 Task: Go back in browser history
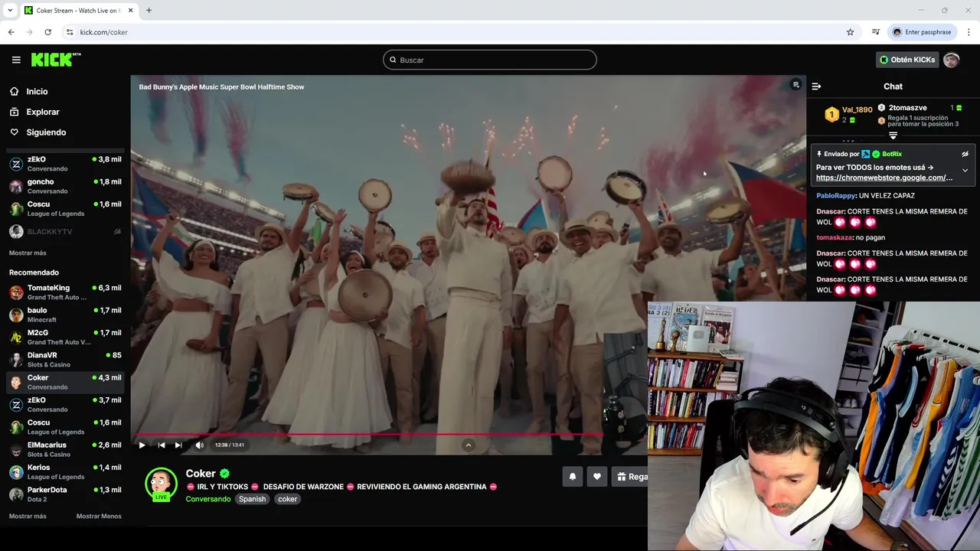coord(11,32)
